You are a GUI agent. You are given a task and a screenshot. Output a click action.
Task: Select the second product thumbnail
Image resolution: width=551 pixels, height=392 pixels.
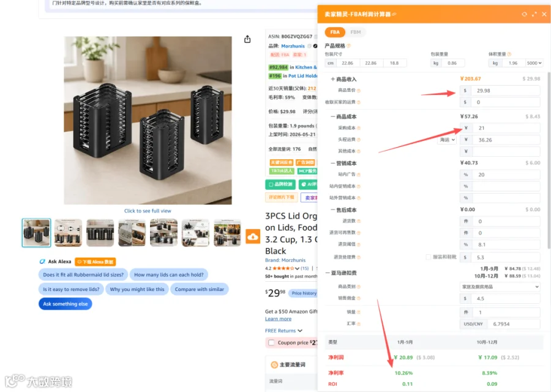coord(68,233)
